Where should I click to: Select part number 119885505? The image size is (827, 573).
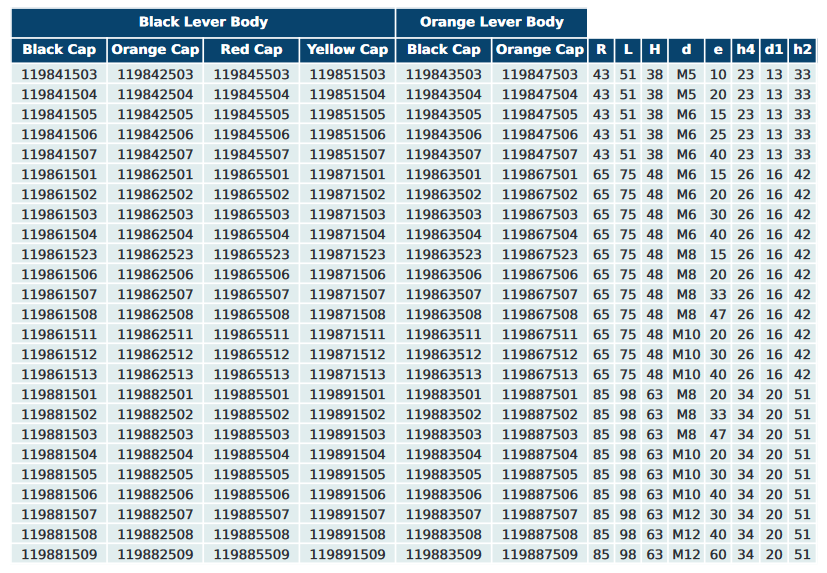pyautogui.click(x=252, y=475)
